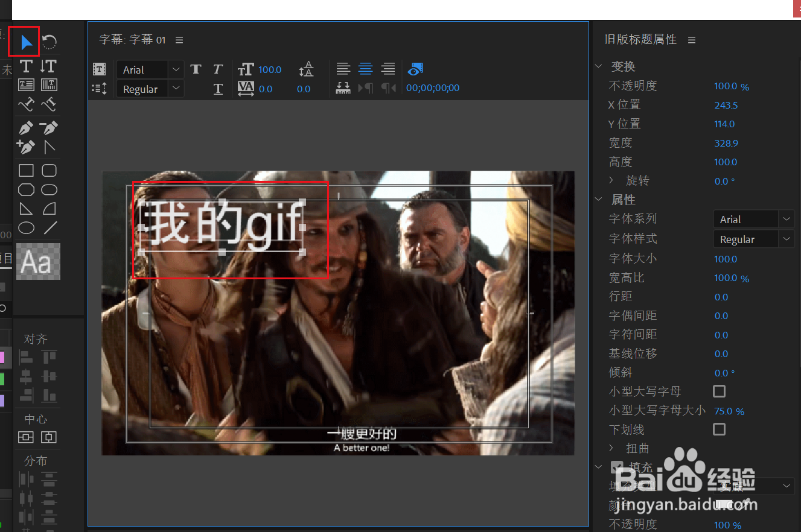Open the Tab Stops ruler icon
801x532 pixels.
point(343,89)
